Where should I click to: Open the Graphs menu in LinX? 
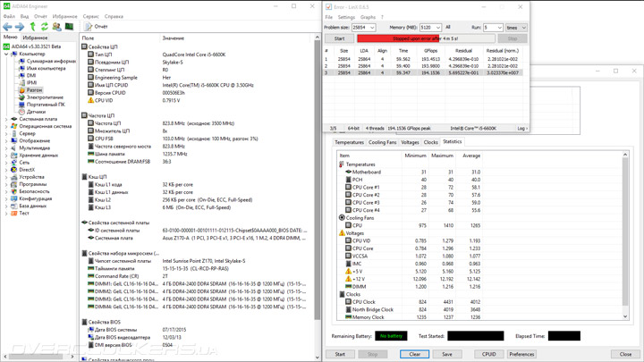click(x=368, y=17)
